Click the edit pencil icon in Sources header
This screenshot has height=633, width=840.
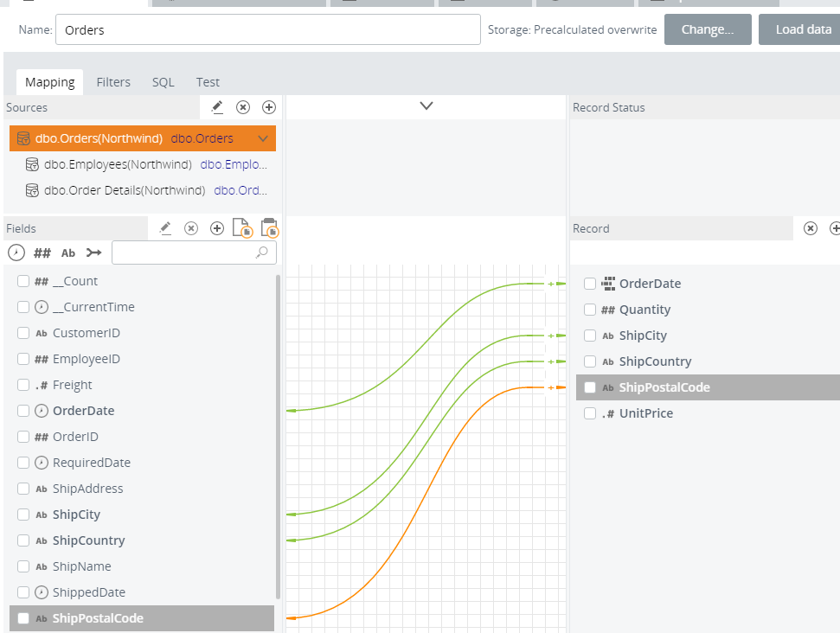click(x=217, y=107)
